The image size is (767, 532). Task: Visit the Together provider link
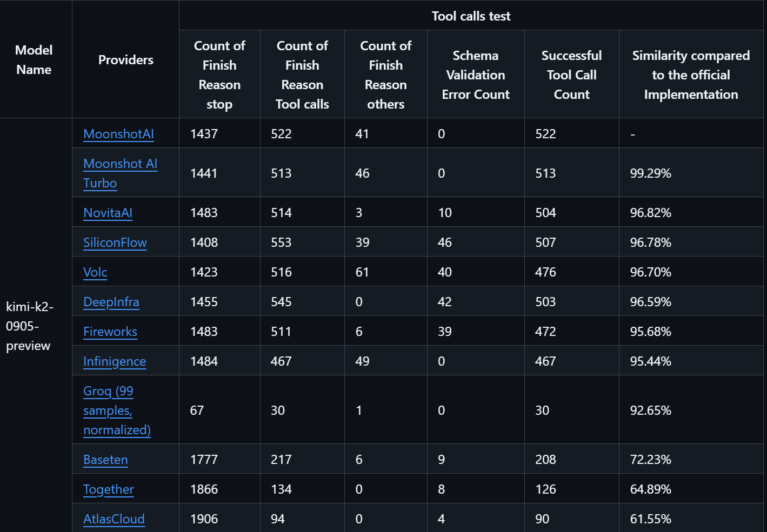point(108,489)
